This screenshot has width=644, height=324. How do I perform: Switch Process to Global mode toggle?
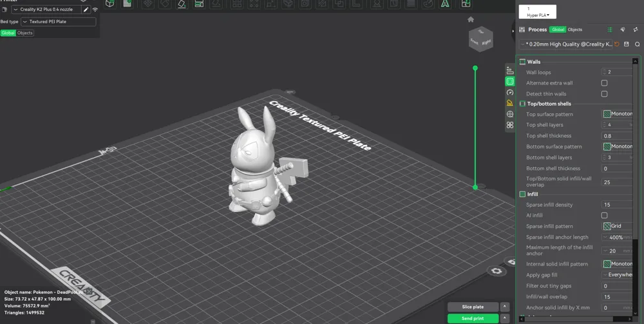(558, 30)
